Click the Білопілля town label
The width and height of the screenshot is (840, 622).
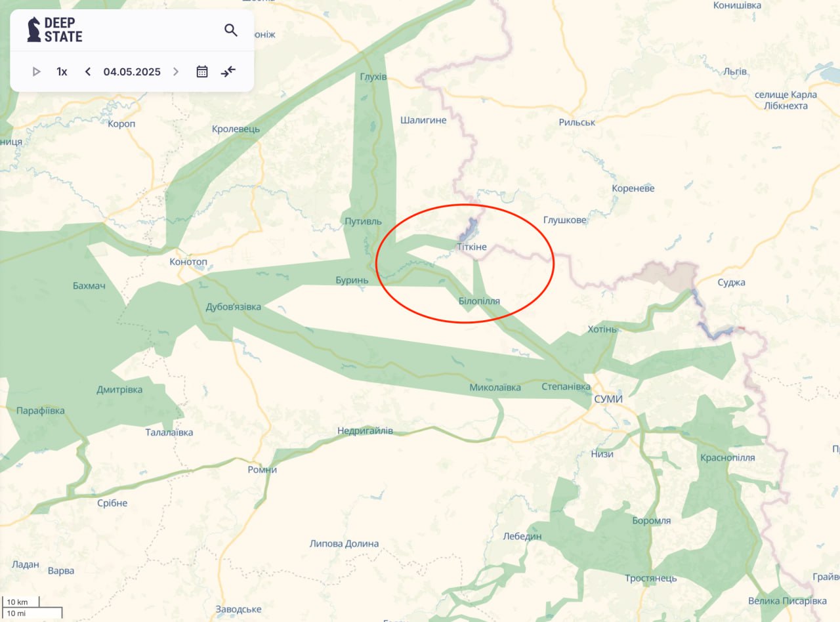point(479,301)
